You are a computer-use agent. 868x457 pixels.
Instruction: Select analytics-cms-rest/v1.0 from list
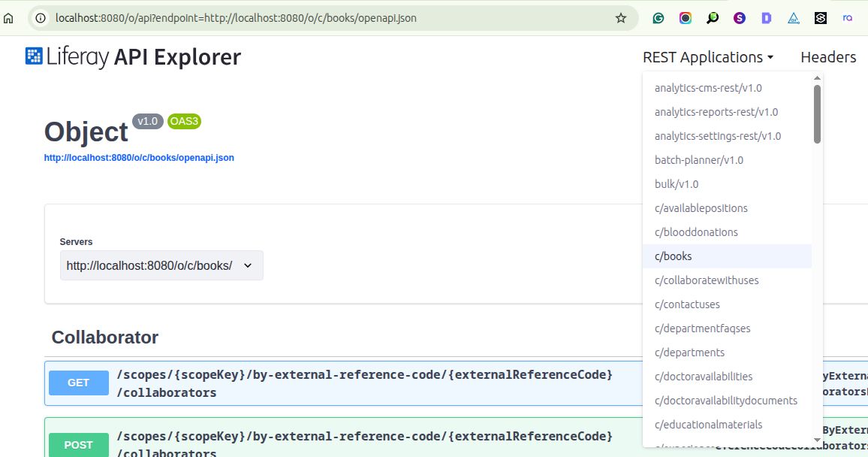727,88
